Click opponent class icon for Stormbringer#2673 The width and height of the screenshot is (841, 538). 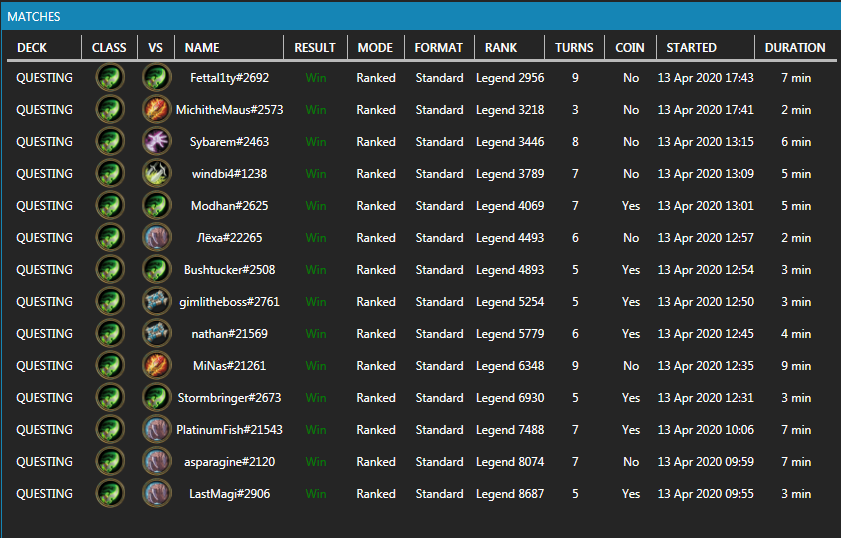[157, 398]
